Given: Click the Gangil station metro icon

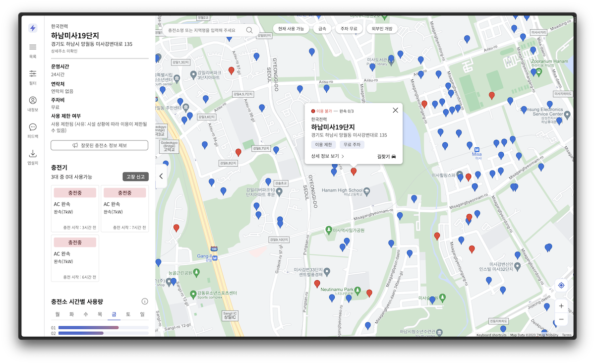Looking at the screenshot, I should tap(214, 258).
